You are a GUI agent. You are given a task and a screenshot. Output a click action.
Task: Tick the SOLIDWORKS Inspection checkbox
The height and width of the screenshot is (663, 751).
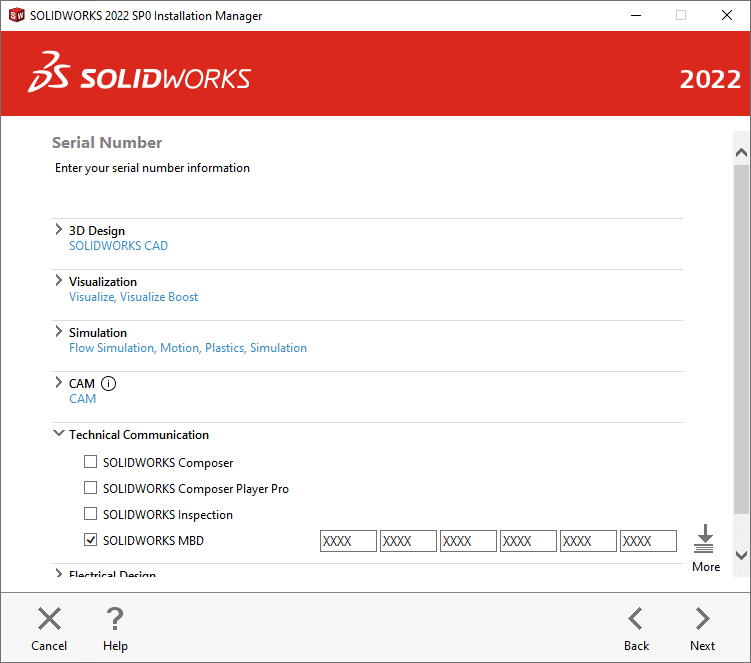pos(91,514)
